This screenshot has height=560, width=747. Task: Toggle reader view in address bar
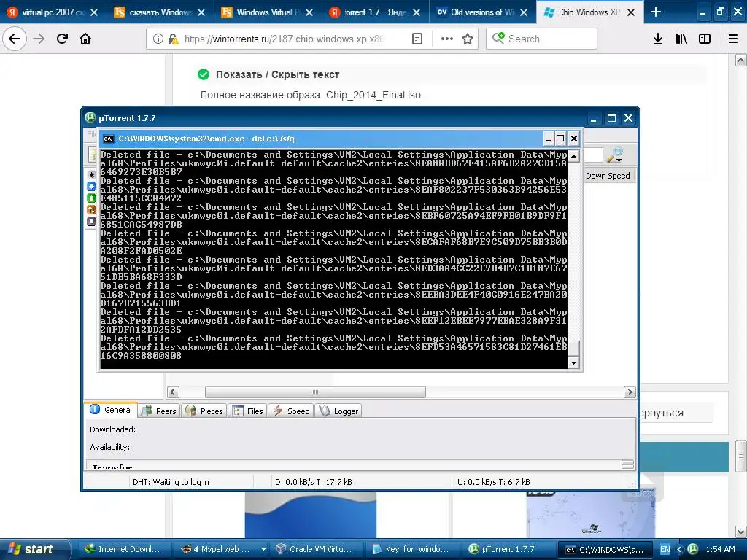coord(417,39)
